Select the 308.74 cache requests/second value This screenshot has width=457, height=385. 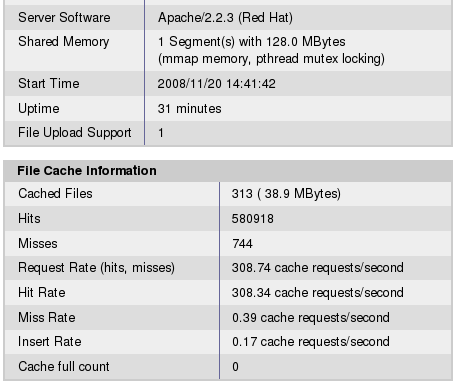coord(318,268)
